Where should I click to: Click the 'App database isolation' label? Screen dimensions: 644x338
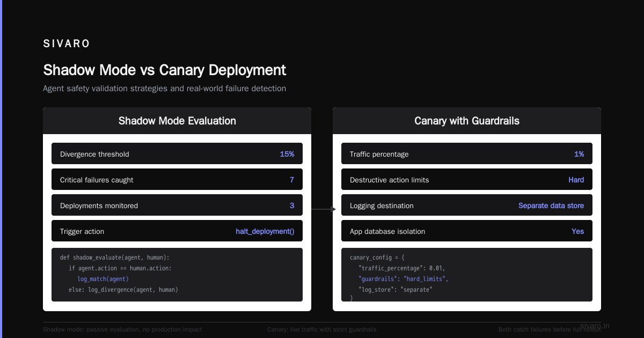tap(387, 231)
